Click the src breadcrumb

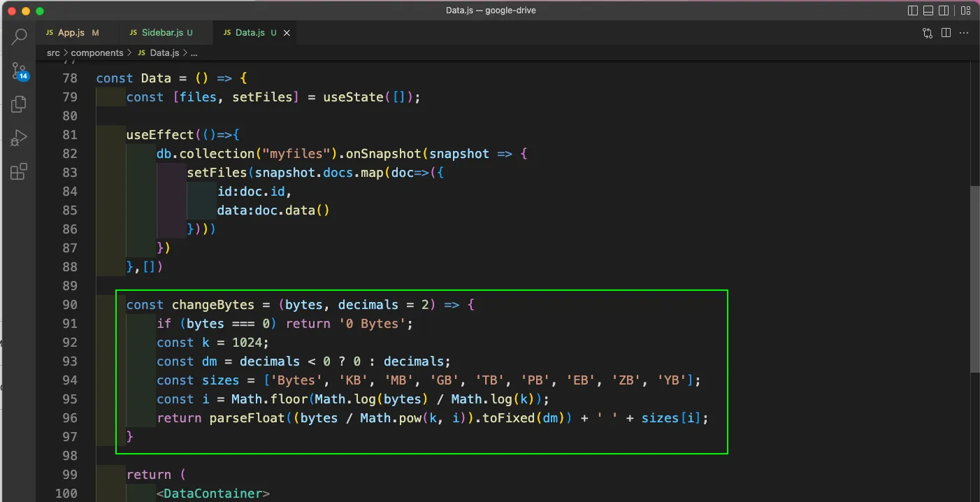[x=53, y=52]
